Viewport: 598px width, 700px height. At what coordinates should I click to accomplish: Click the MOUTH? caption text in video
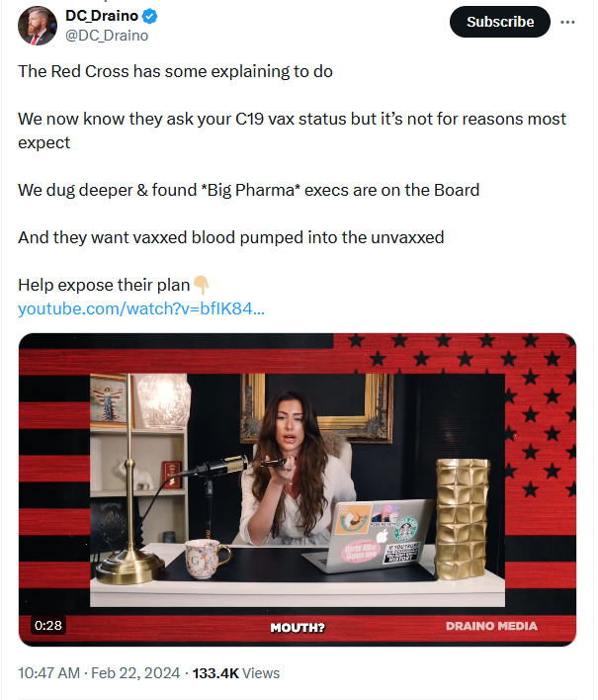pyautogui.click(x=298, y=628)
